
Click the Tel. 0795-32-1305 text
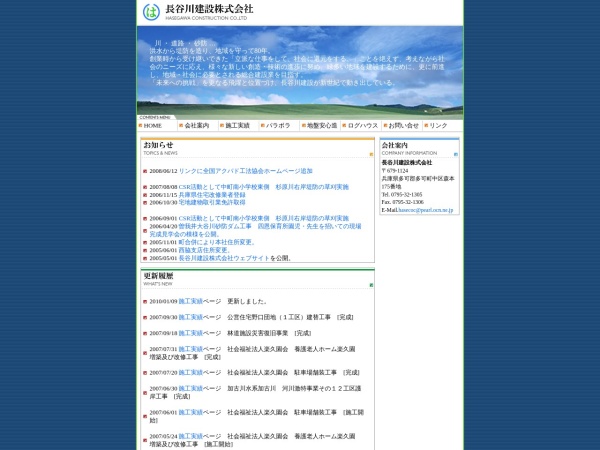point(402,194)
